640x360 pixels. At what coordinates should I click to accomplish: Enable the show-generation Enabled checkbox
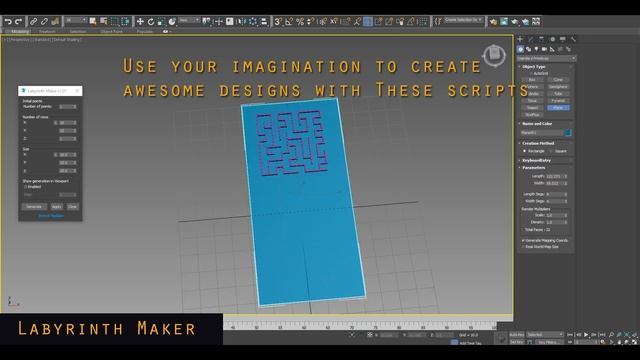25,187
